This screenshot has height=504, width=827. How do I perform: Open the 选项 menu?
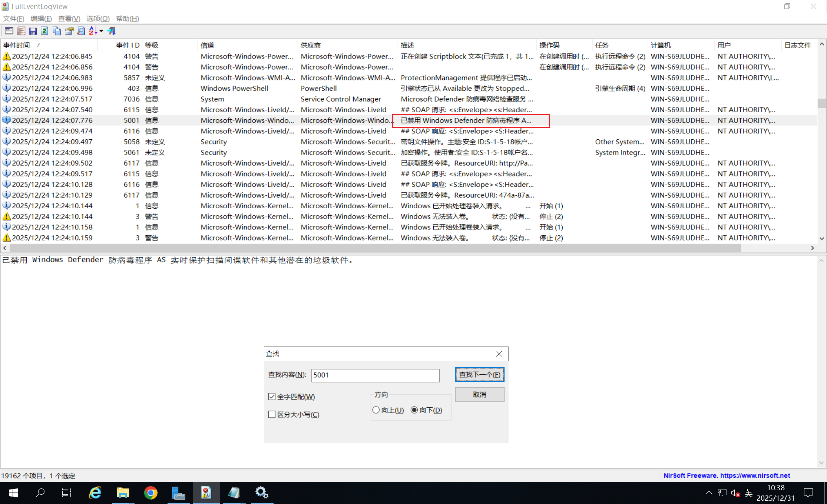point(98,19)
